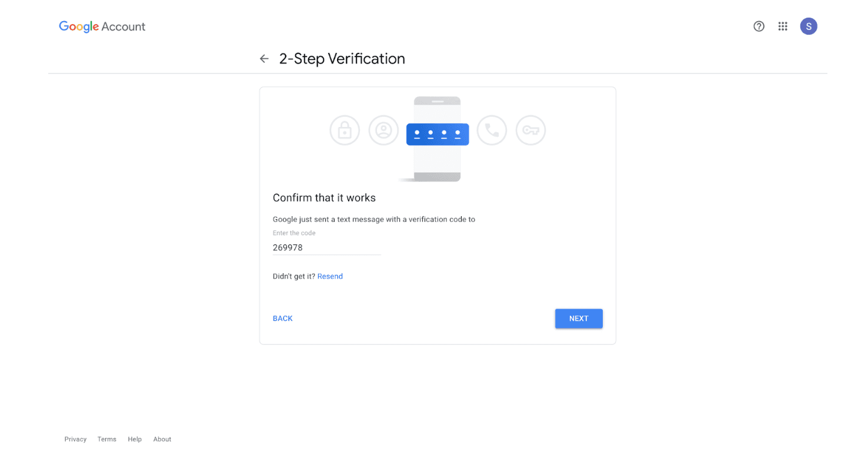This screenshot has width=868, height=449.
Task: Go back using the arrow beside 2-Step Verification
Action: point(264,59)
